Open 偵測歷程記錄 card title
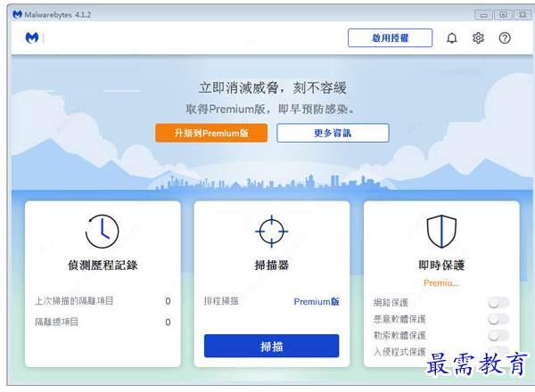 coord(103,265)
